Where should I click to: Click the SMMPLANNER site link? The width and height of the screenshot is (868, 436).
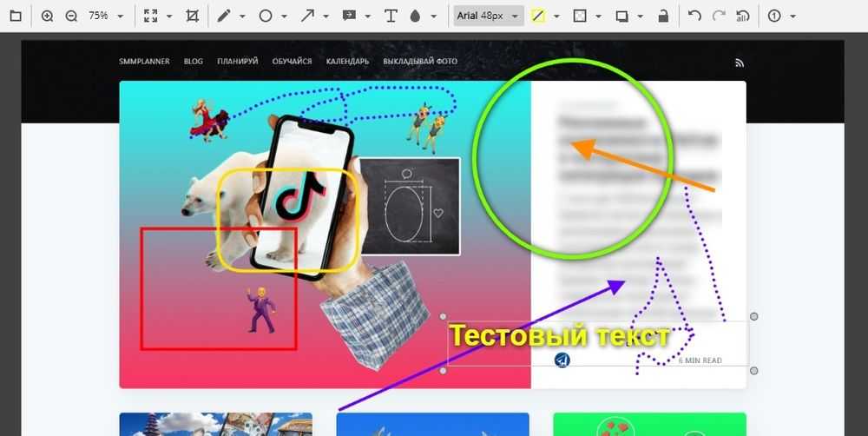click(x=144, y=62)
